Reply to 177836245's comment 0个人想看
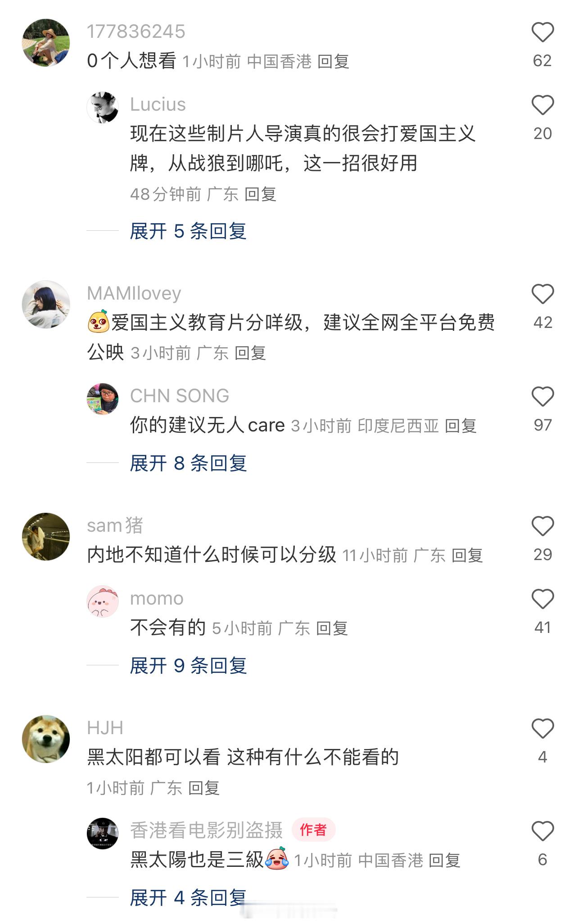The width and height of the screenshot is (578, 924). pos(334,62)
